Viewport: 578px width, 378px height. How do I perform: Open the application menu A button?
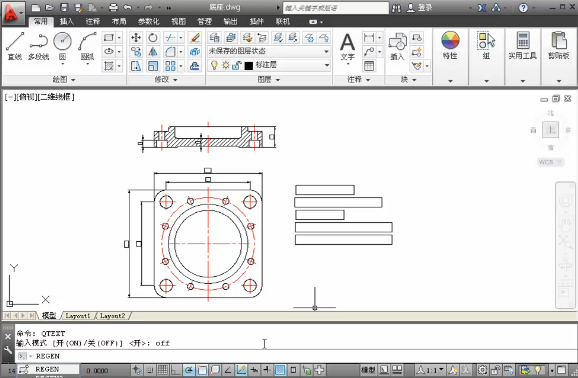click(13, 13)
